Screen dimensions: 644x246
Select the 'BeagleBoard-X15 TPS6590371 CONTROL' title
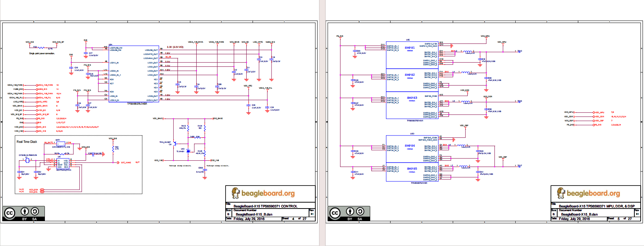click(265, 206)
